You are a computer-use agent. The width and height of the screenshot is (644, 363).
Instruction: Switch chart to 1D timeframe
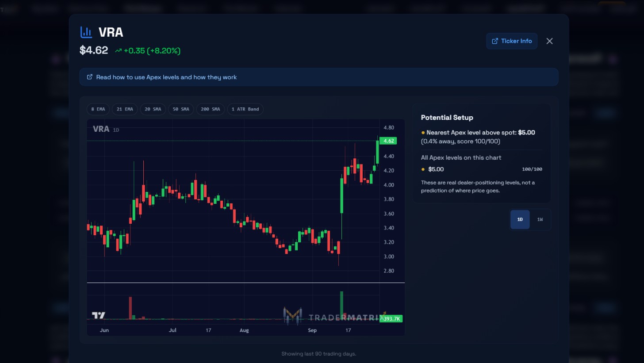520,220
